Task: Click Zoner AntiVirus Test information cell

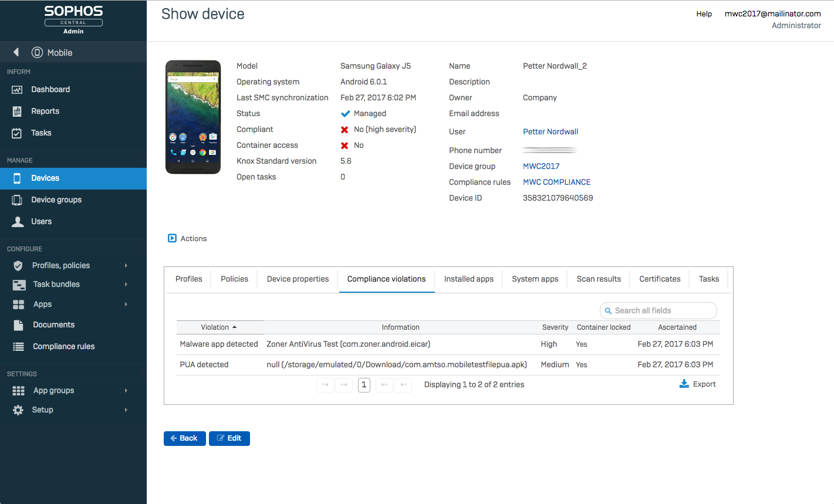Action: [349, 344]
